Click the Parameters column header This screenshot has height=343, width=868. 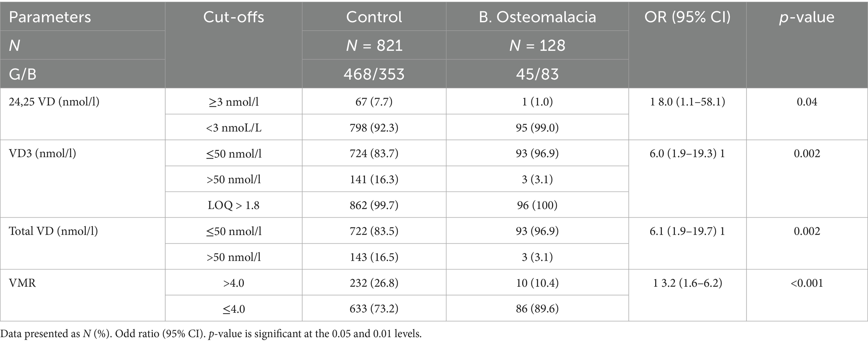[x=50, y=17]
